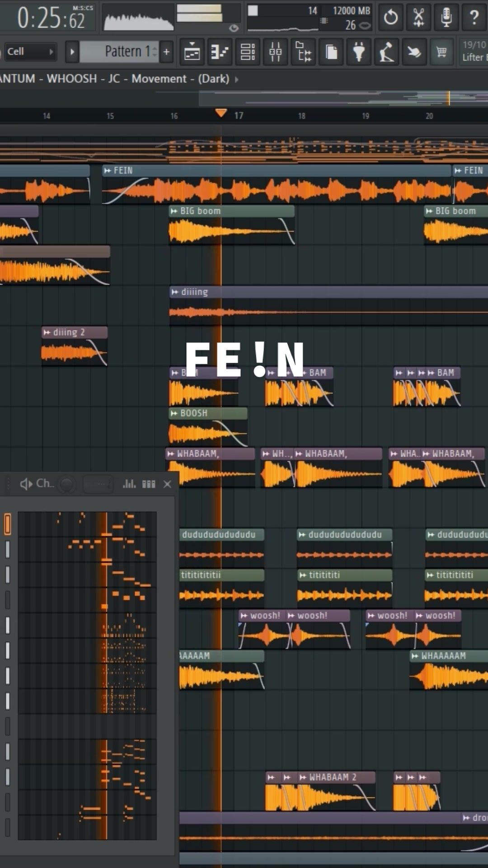Click bar number 20 on the timeline
Viewport: 488px width, 868px height.
pos(429,116)
